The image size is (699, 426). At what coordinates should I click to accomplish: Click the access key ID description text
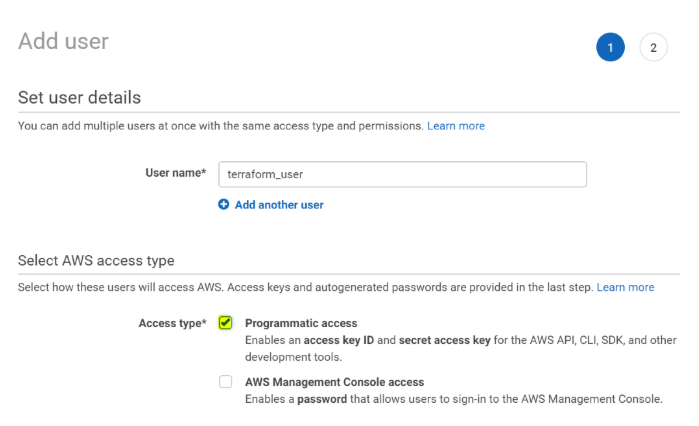tap(460, 340)
